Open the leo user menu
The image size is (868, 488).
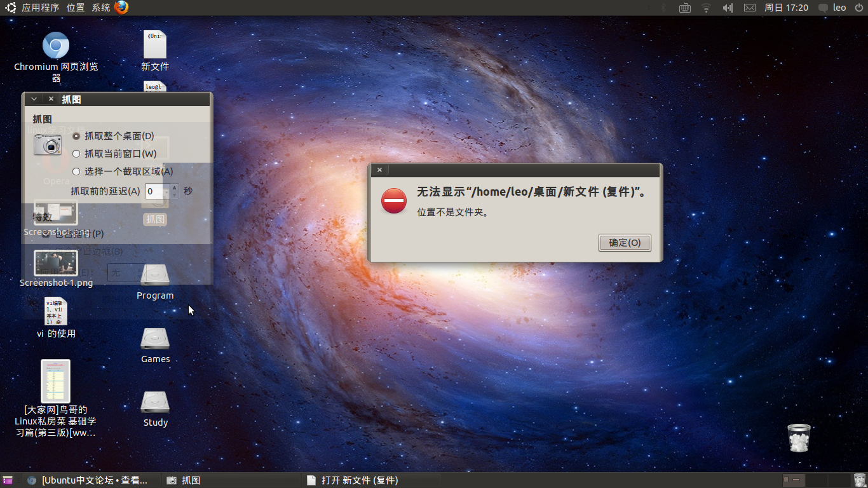pyautogui.click(x=839, y=8)
